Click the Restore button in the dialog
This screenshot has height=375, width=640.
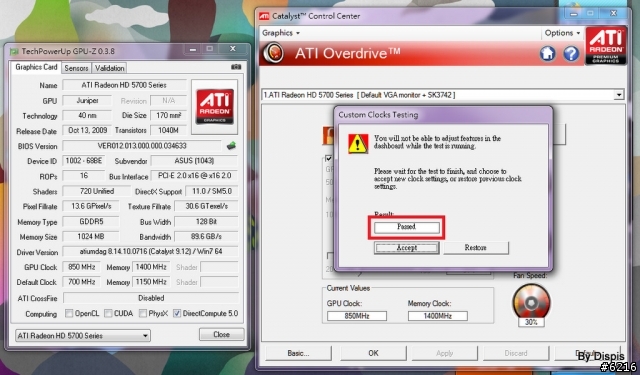pyautogui.click(x=476, y=248)
